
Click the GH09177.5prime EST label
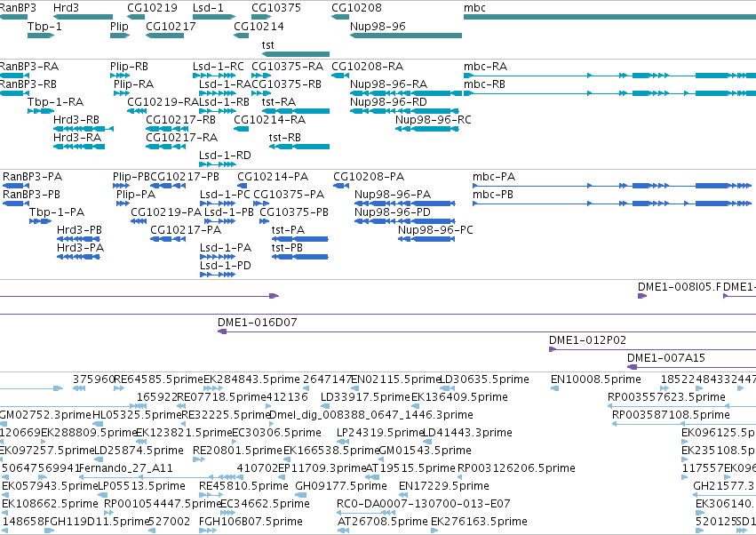341,486
